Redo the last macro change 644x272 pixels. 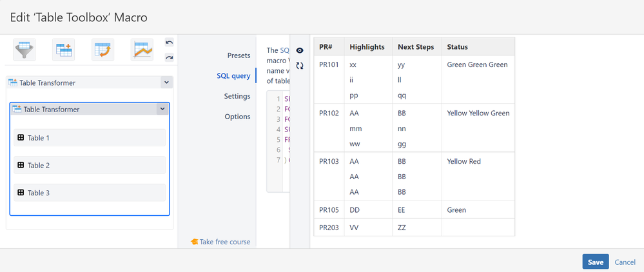coord(169,57)
